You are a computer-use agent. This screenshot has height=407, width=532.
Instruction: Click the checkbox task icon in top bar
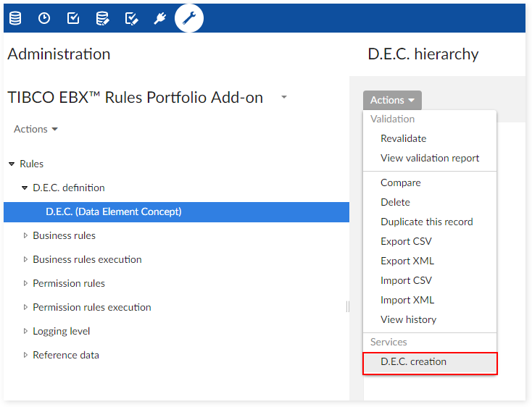pos(73,18)
